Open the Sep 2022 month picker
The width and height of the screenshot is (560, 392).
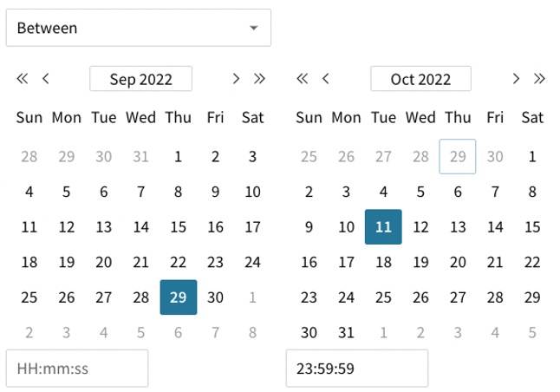[x=140, y=80]
